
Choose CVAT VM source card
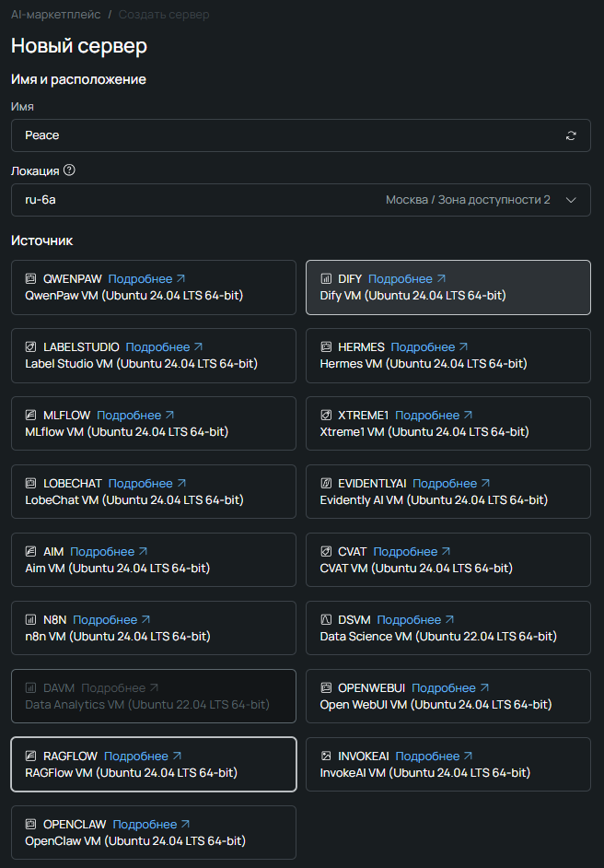pyautogui.click(x=448, y=559)
